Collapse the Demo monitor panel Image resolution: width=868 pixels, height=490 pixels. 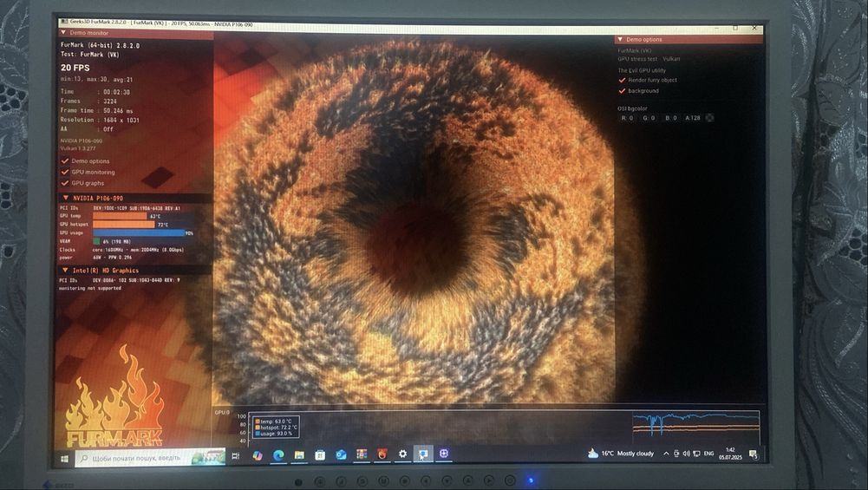tap(63, 33)
